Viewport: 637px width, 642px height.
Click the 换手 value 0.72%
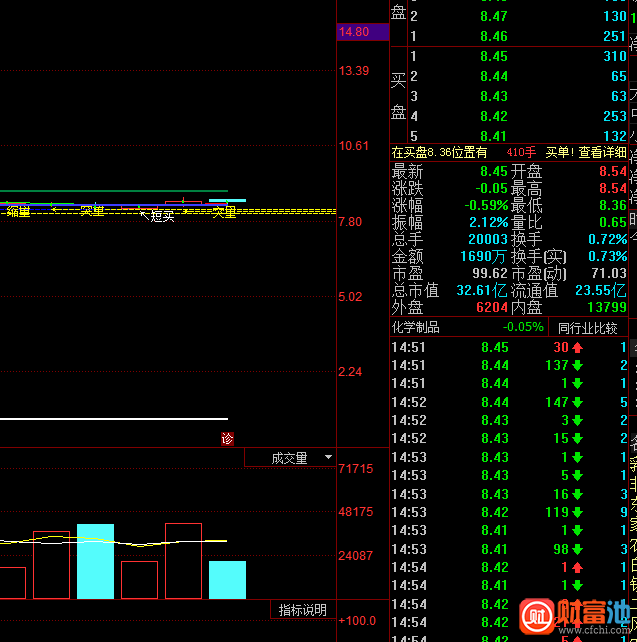(608, 240)
